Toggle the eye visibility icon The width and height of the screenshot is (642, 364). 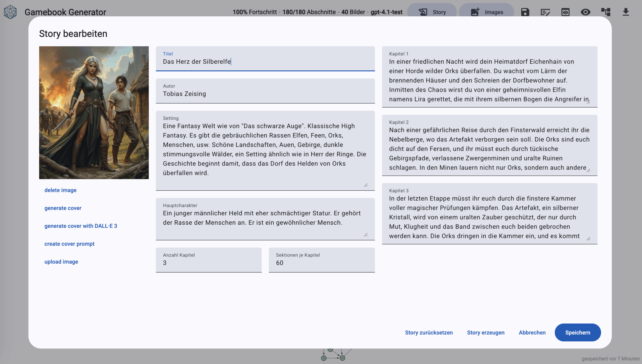[585, 12]
